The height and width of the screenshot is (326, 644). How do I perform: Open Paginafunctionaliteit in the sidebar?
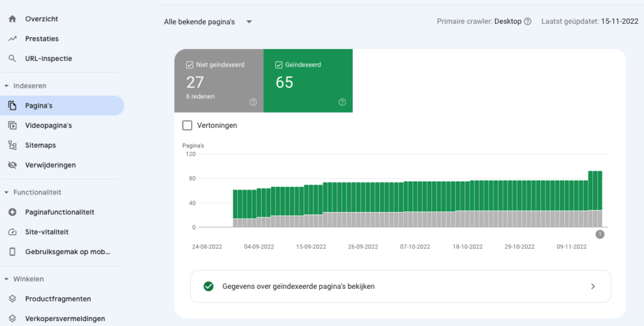point(59,213)
